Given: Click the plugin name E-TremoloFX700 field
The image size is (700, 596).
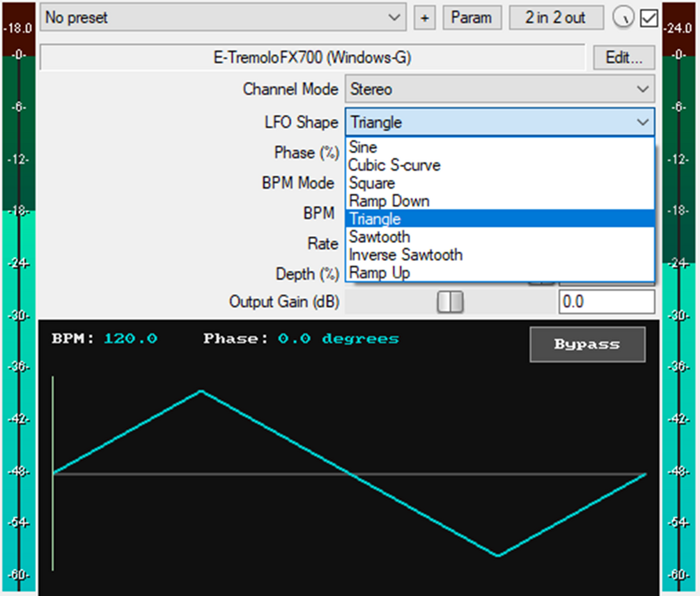Looking at the screenshot, I should (312, 58).
